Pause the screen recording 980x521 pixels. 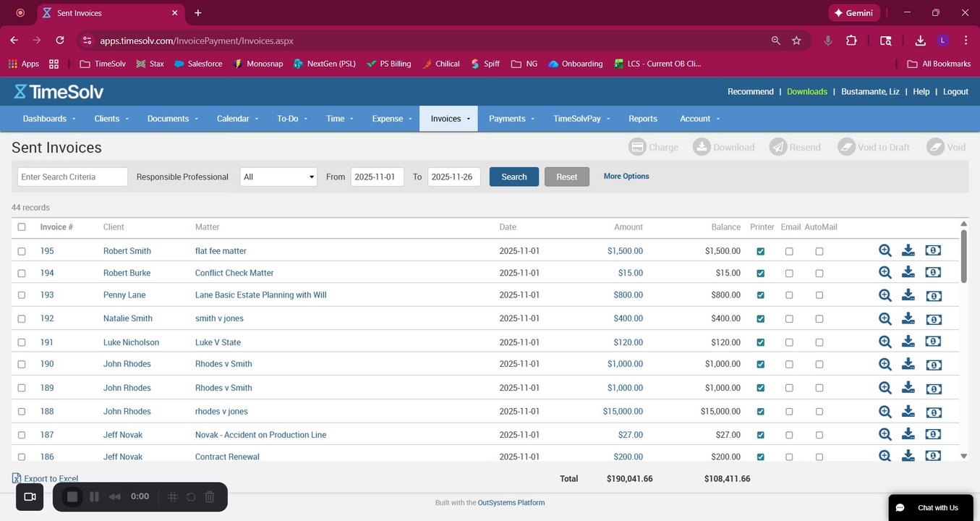point(94,496)
